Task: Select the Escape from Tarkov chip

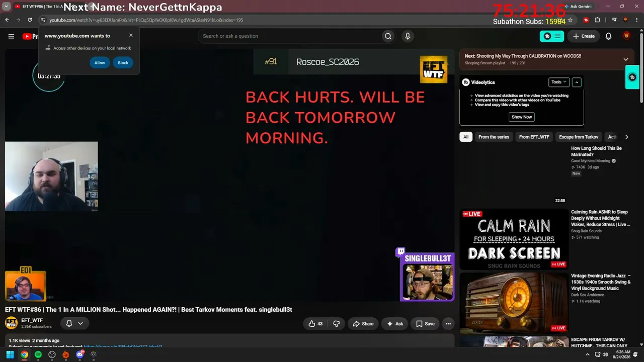Action: click(x=579, y=137)
